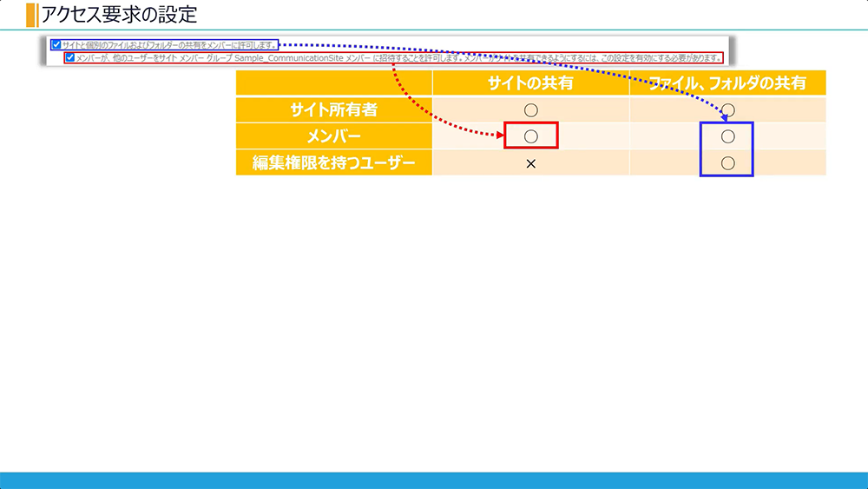Select the circle for メンバー under サイトの共有

531,136
